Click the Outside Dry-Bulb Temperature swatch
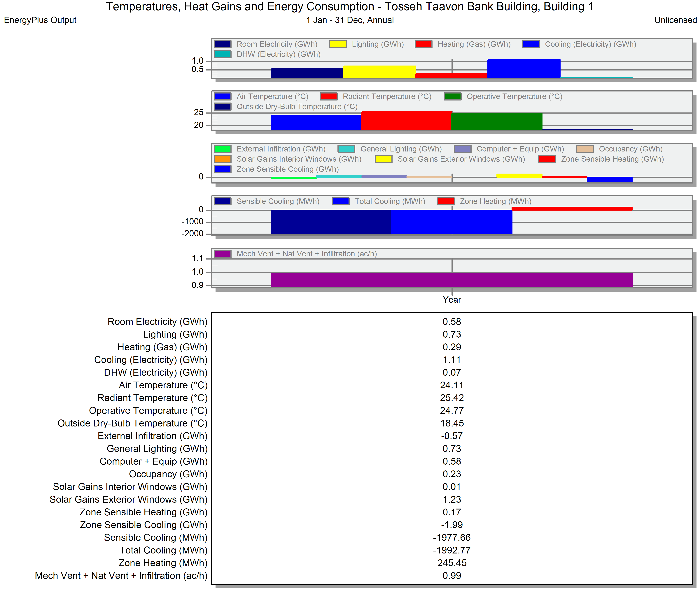 (x=223, y=107)
